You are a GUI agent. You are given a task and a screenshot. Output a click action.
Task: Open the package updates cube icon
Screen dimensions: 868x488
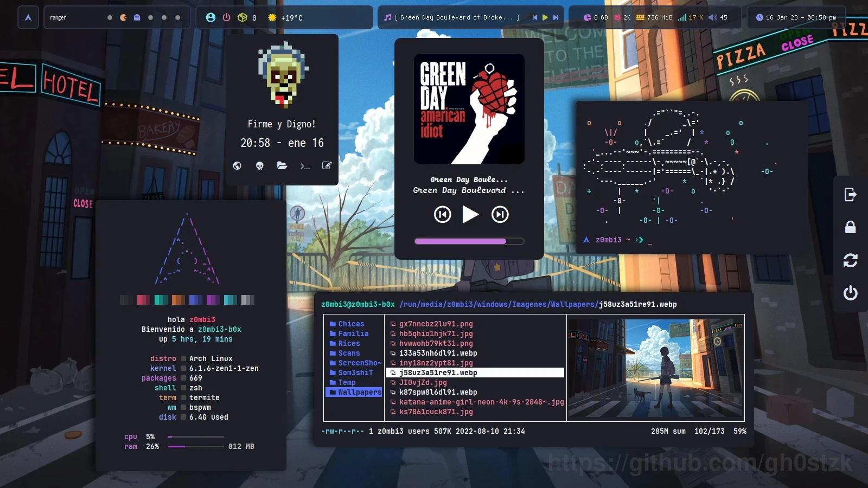[x=242, y=17]
